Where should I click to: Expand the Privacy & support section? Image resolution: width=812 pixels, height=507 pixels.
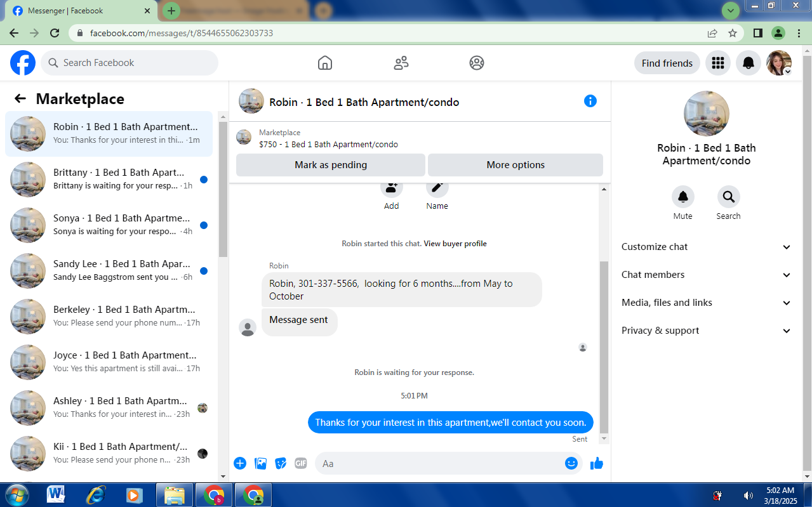pos(707,331)
